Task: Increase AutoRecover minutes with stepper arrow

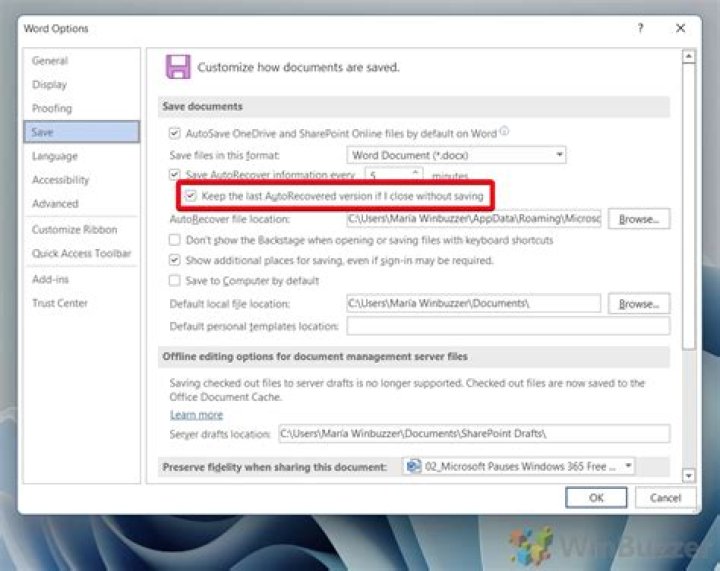Action: point(415,172)
